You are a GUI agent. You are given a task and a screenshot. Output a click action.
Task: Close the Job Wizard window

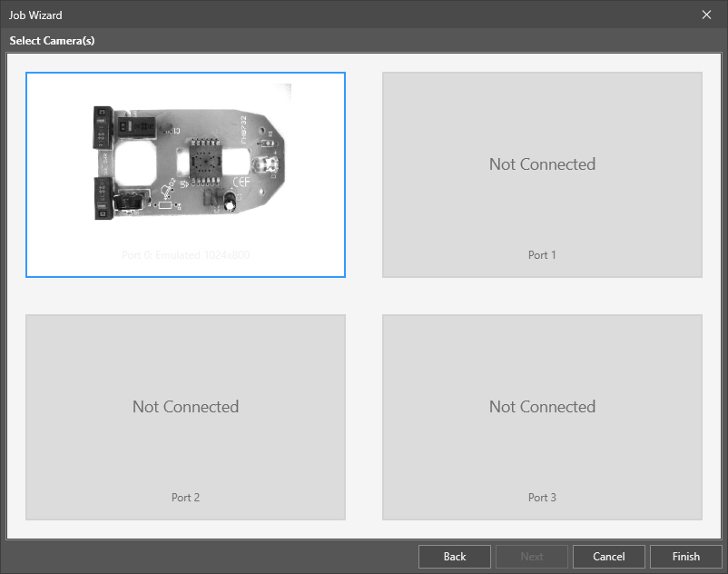coord(707,15)
